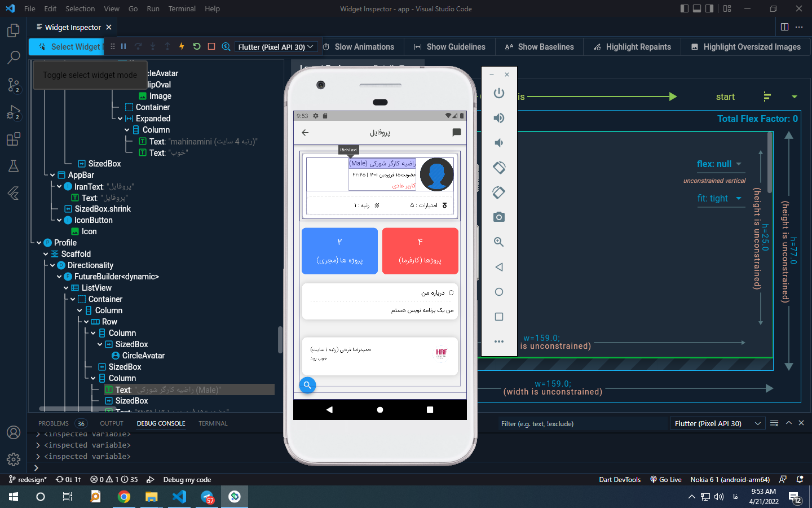Open the Explorer view in activity bar
The image size is (812, 508).
tap(14, 30)
